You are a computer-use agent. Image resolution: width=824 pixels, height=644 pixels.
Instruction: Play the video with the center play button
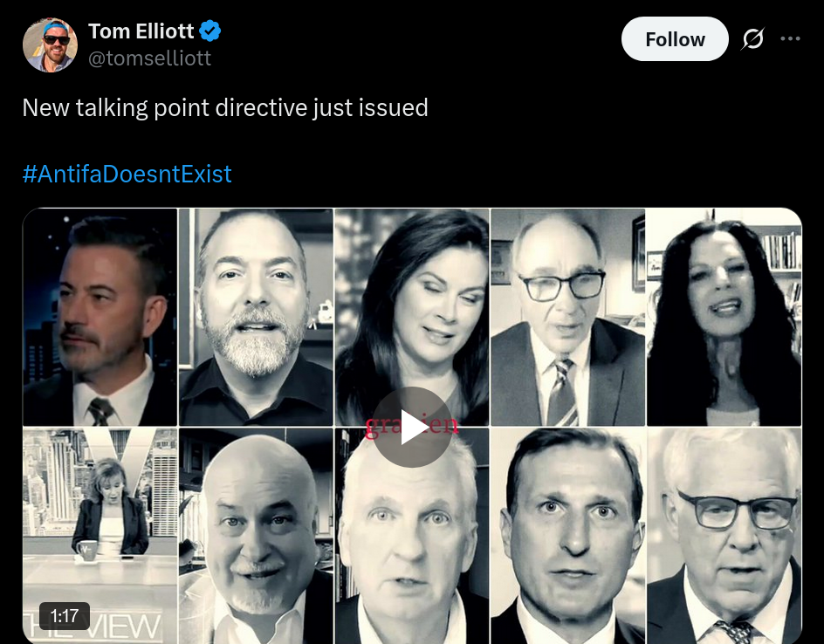(412, 427)
